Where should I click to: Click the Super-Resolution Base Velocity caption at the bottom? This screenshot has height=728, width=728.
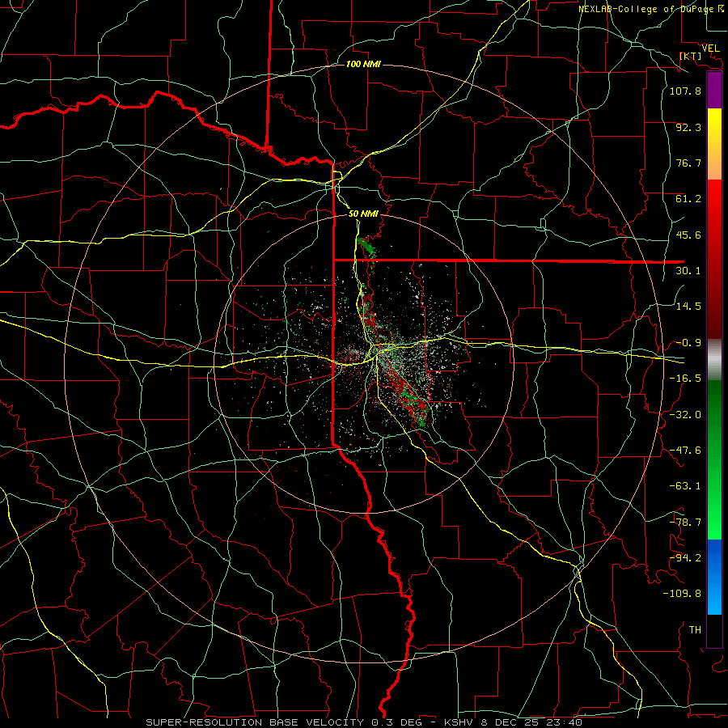pyautogui.click(x=364, y=722)
